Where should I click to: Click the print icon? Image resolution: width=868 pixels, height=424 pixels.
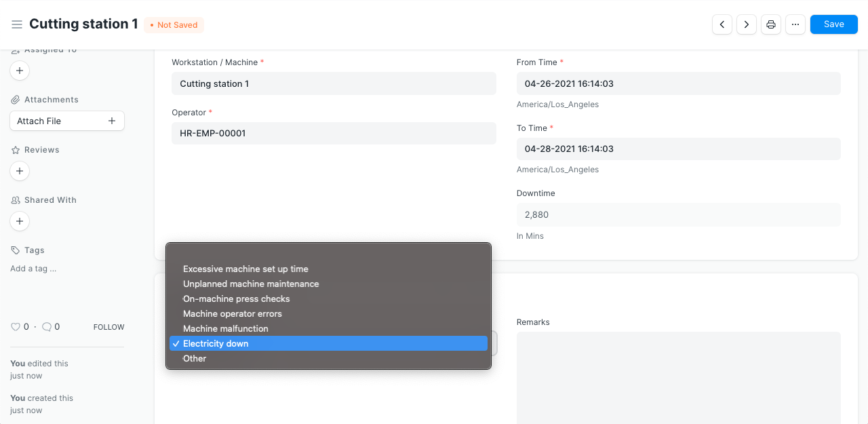click(770, 24)
